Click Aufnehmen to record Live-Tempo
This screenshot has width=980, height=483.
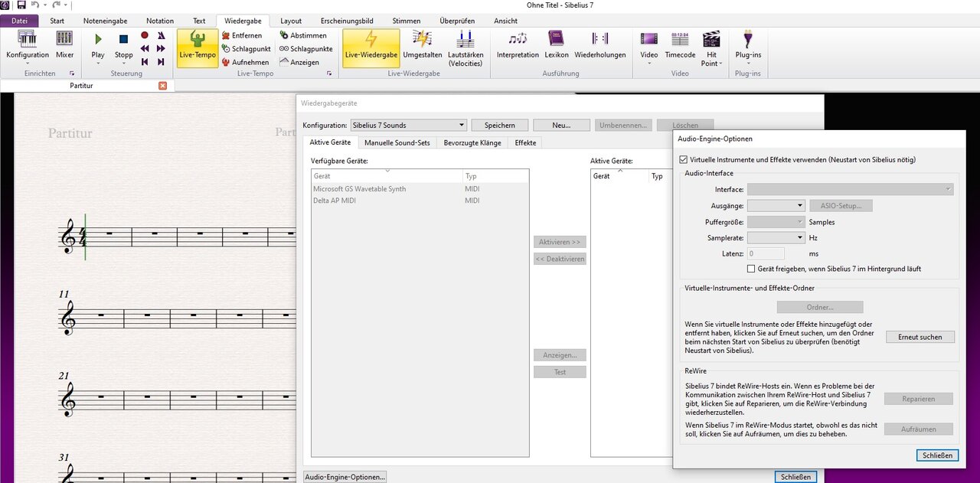click(x=245, y=62)
